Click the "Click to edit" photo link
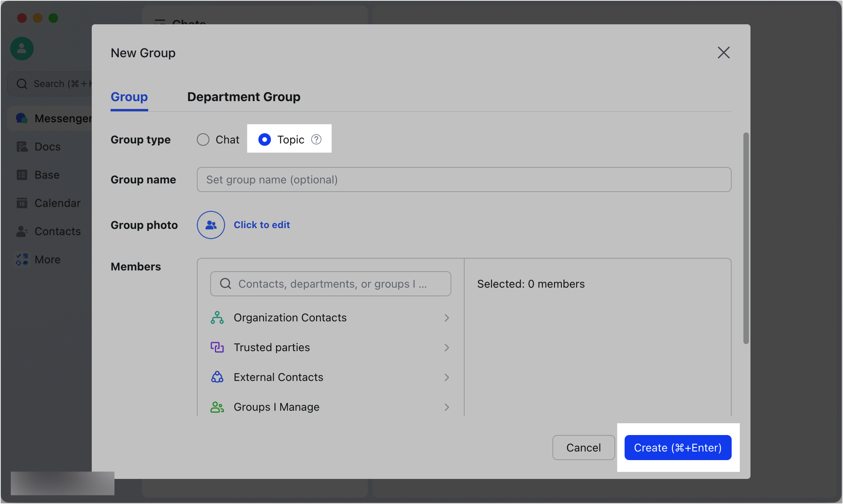The image size is (843, 504). [262, 225]
